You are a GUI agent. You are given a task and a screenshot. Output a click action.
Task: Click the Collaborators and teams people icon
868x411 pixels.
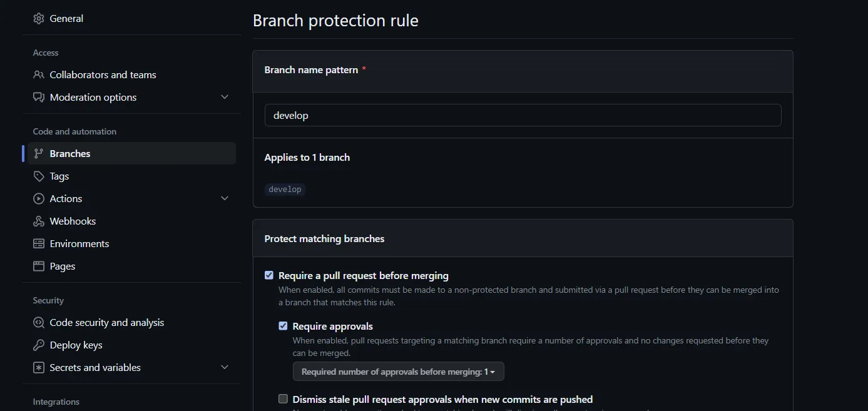point(39,75)
